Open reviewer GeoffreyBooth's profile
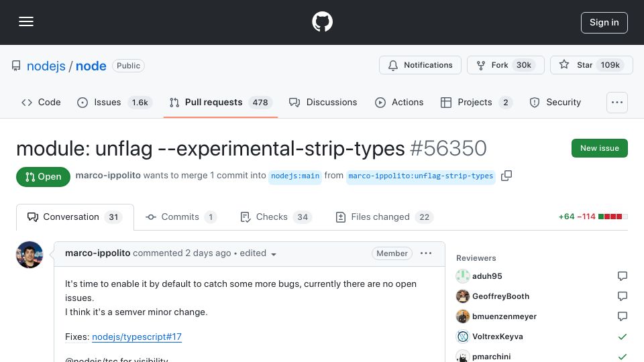 (500, 296)
